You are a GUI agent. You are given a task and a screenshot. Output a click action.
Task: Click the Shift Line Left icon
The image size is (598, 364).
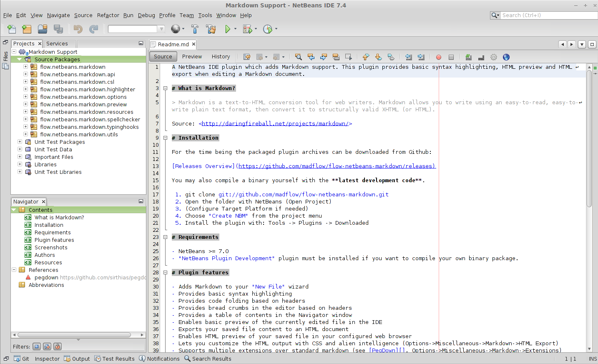[409, 57]
